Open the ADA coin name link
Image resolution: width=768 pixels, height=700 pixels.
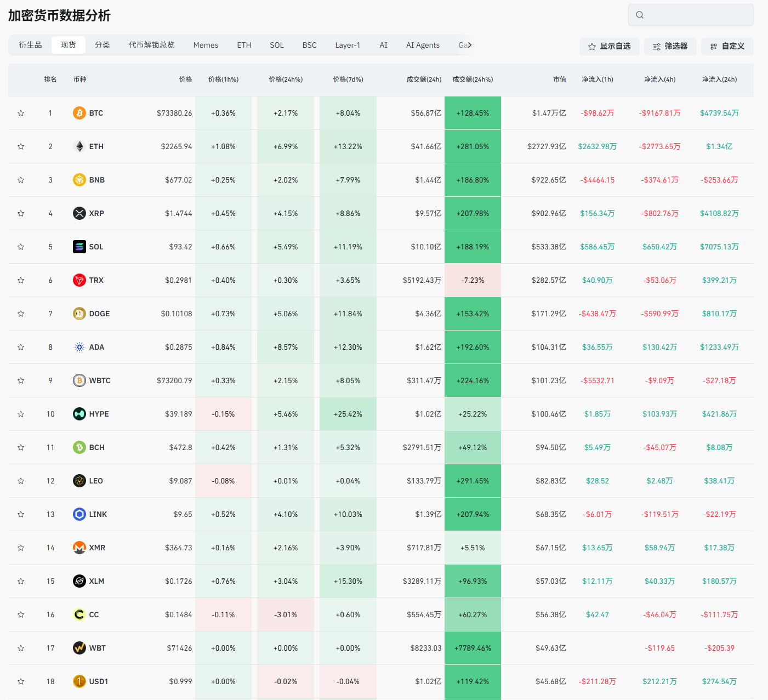pyautogui.click(x=96, y=347)
